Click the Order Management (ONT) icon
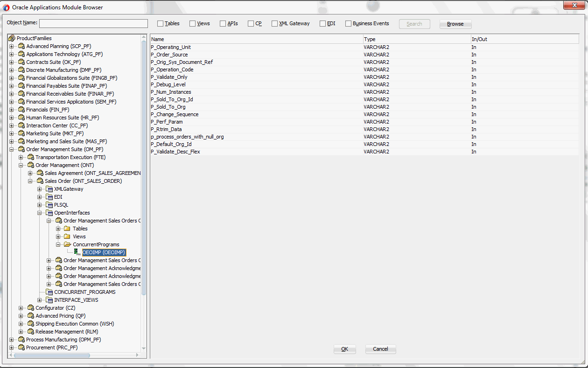The height and width of the screenshot is (368, 588). (x=31, y=165)
